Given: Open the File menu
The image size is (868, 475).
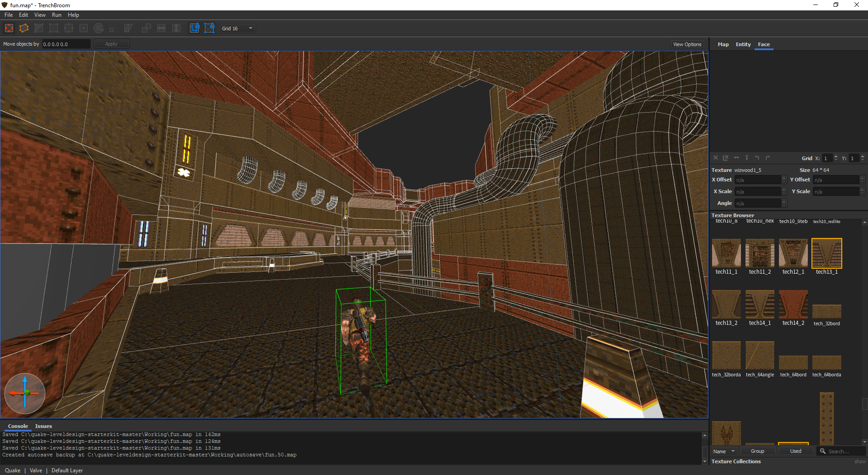Looking at the screenshot, I should click(x=9, y=15).
